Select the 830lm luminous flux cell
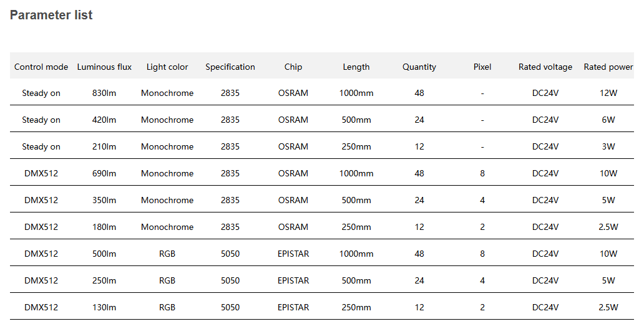644x334 pixels. point(104,93)
